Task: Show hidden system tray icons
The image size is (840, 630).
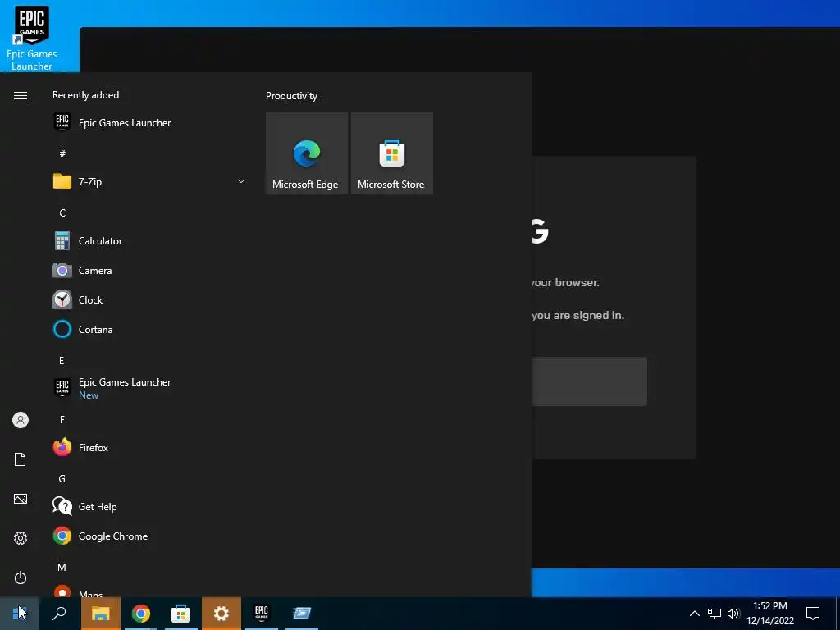Action: tap(694, 614)
